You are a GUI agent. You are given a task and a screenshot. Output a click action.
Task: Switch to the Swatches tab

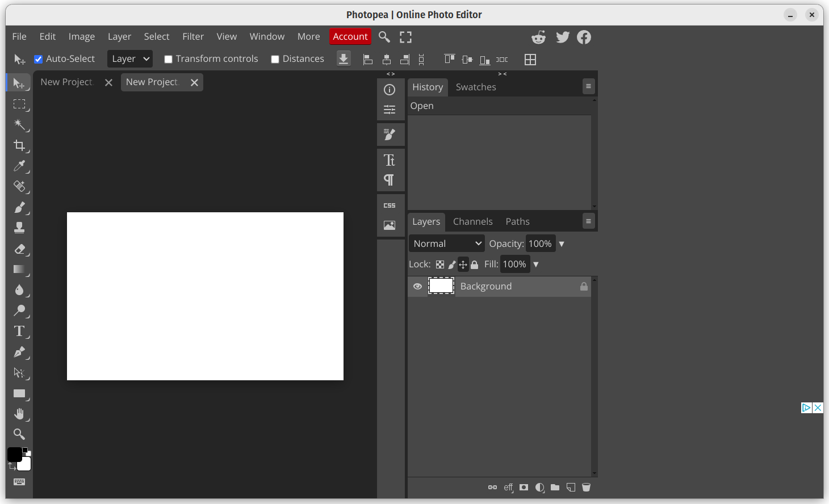click(x=476, y=87)
